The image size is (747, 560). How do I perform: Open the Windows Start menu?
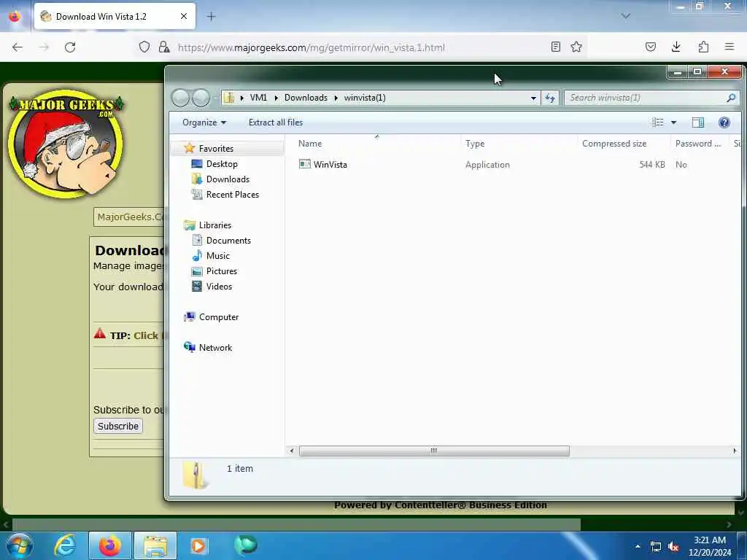pyautogui.click(x=20, y=545)
